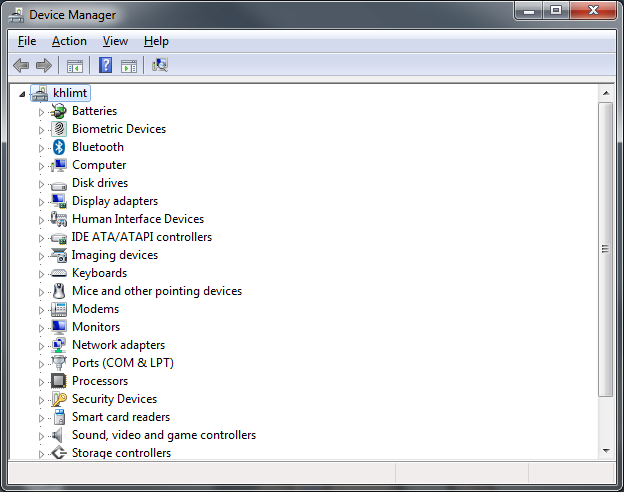Open the Action menu
624x492 pixels.
click(69, 41)
